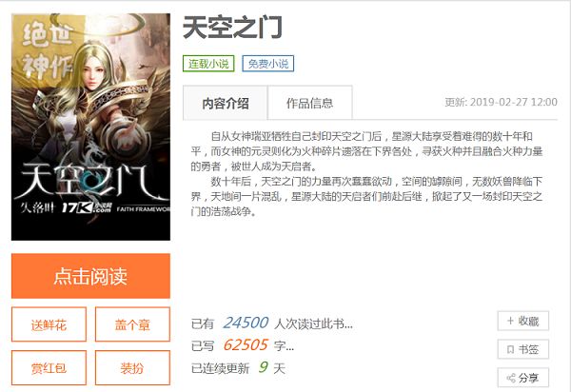
Task: Click the 装扮 button
Action: pyautogui.click(x=132, y=367)
